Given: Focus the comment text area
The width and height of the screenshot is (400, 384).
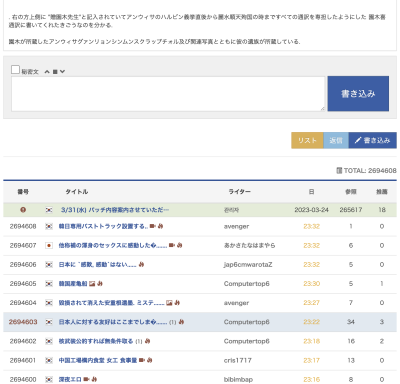Looking at the screenshot, I should 168,94.
